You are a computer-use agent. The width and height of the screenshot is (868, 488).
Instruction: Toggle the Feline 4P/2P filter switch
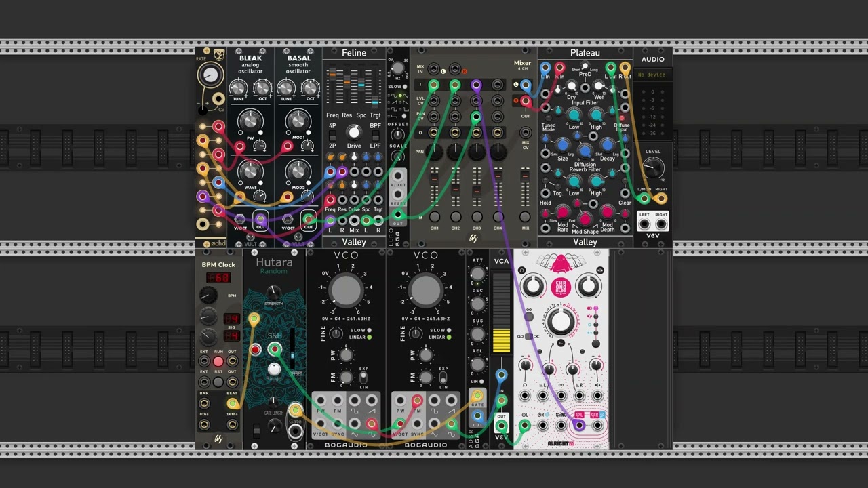click(332, 136)
